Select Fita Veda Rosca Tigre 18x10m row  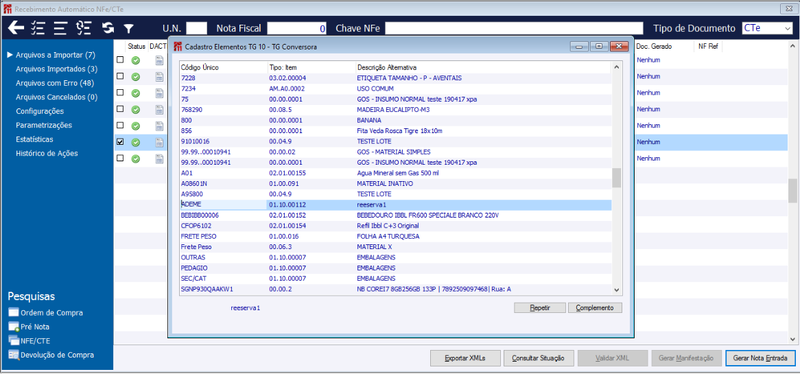point(395,131)
